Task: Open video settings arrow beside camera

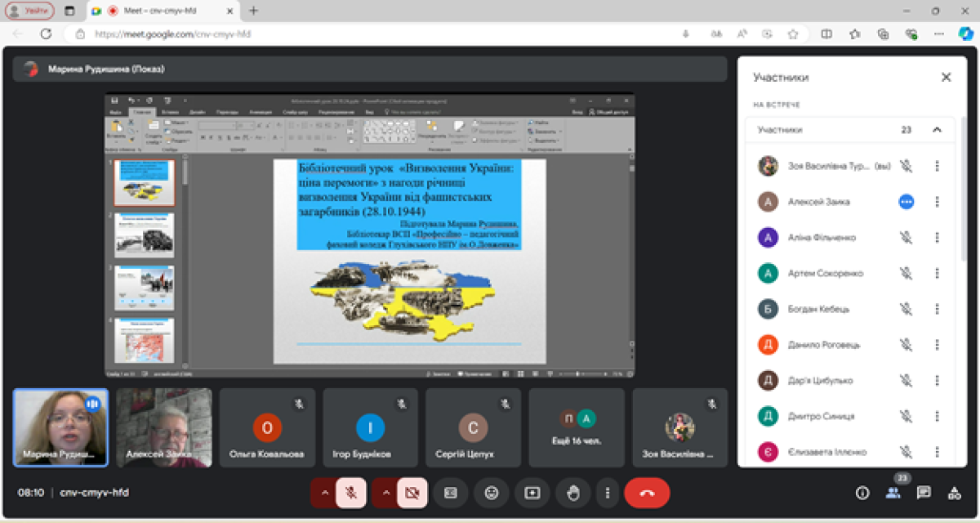Action: point(385,493)
